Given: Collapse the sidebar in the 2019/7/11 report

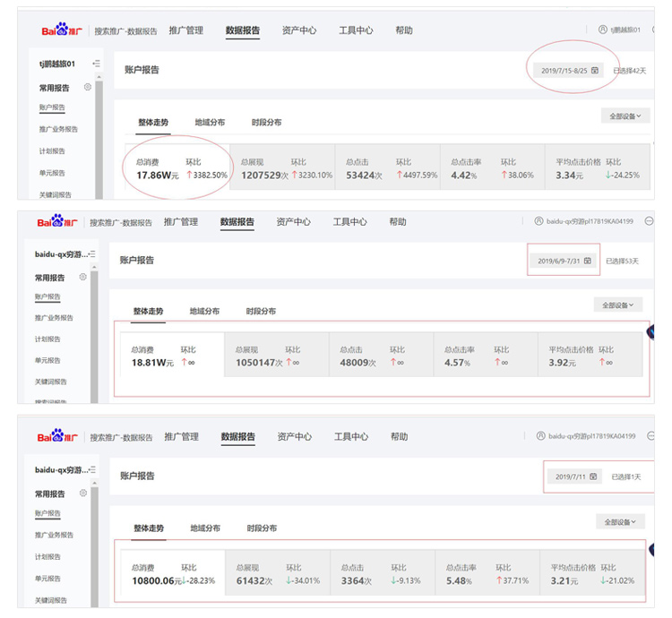Looking at the screenshot, I should point(92,469).
